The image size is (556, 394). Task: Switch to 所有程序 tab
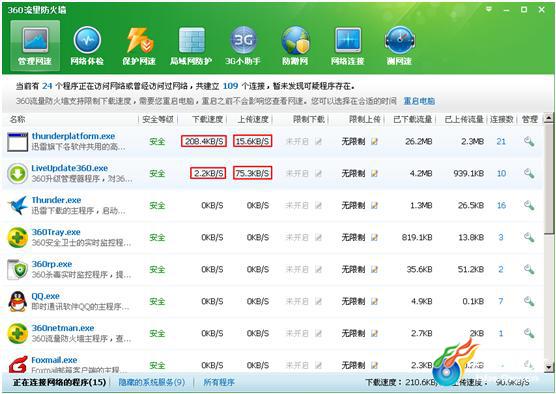219,382
